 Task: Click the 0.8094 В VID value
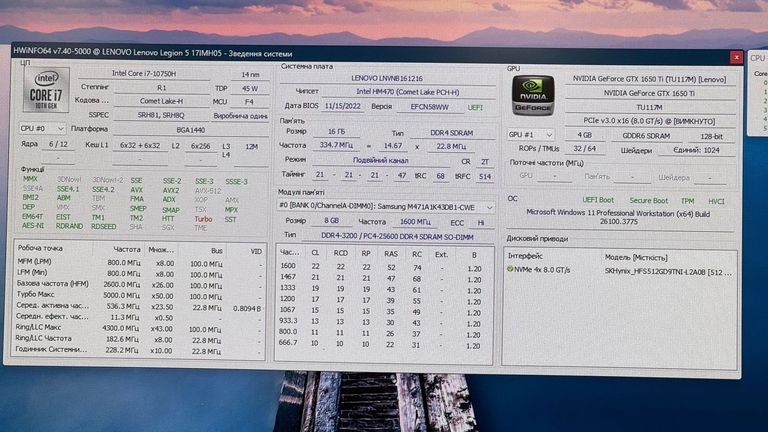click(247, 308)
